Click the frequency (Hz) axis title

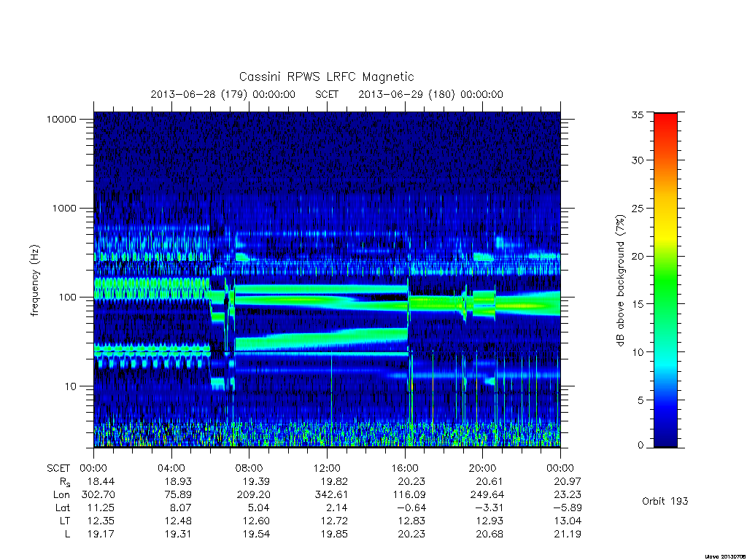click(35, 281)
